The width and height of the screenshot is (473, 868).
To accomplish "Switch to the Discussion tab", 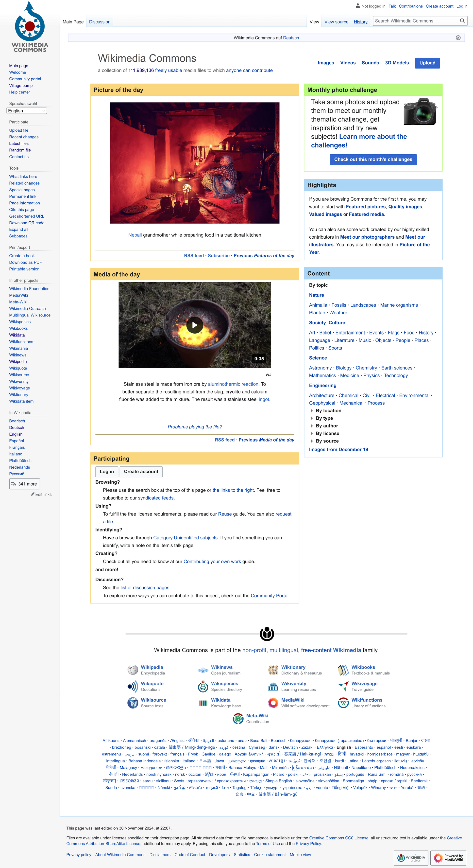I will click(x=100, y=22).
